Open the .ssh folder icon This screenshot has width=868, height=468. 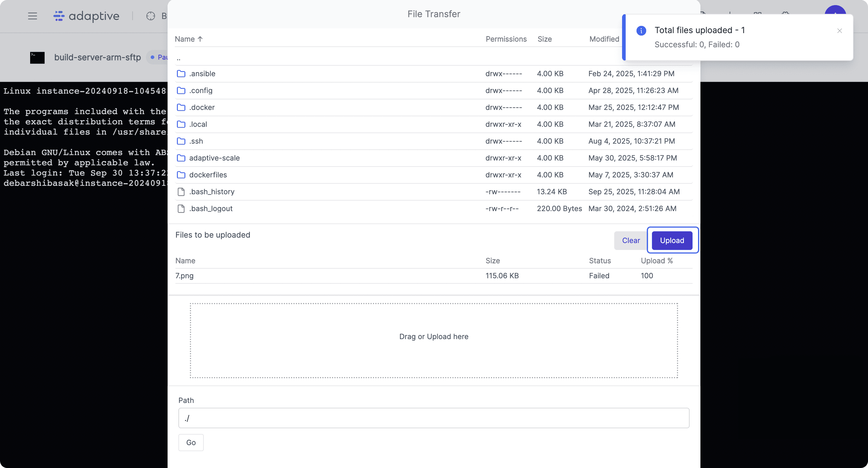click(181, 141)
